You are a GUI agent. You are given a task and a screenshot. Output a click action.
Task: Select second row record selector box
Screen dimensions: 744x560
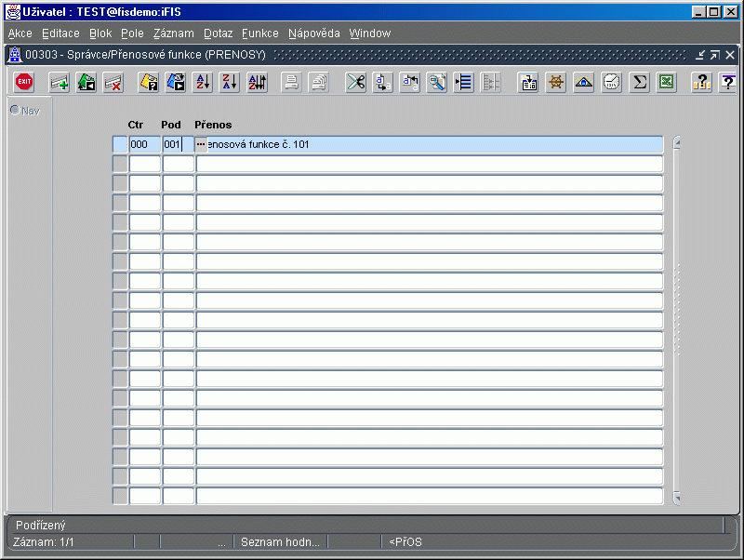[x=120, y=164]
